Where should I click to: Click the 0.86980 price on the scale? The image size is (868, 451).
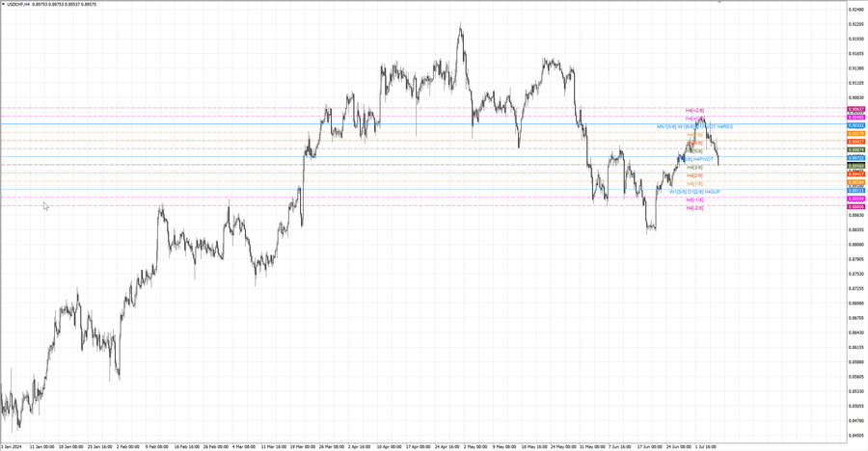pyautogui.click(x=855, y=304)
